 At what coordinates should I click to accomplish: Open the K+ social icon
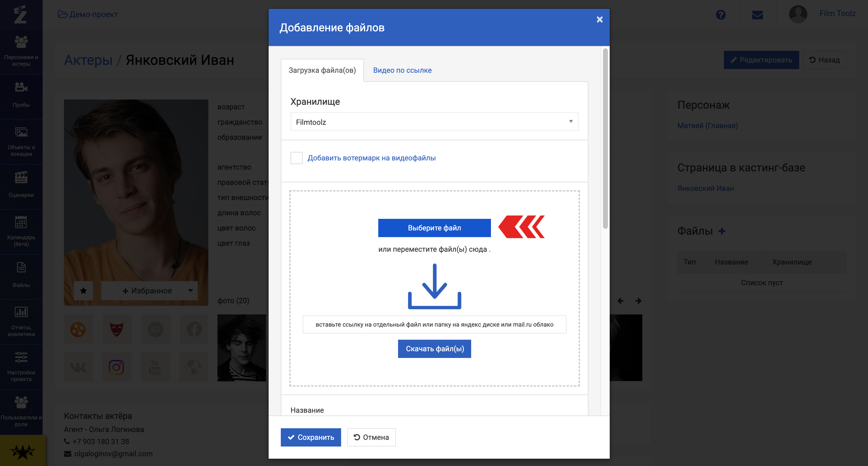(x=155, y=329)
